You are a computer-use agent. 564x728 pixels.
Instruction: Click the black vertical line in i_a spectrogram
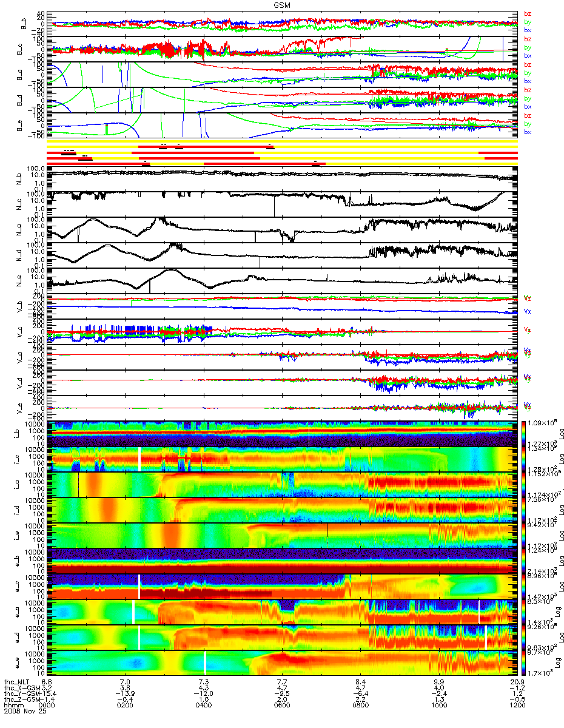[x=78, y=484]
